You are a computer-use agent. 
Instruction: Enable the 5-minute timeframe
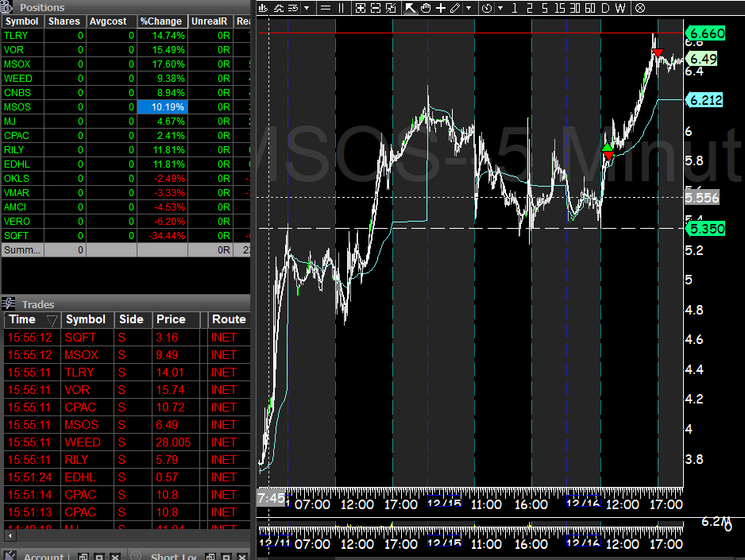[546, 8]
